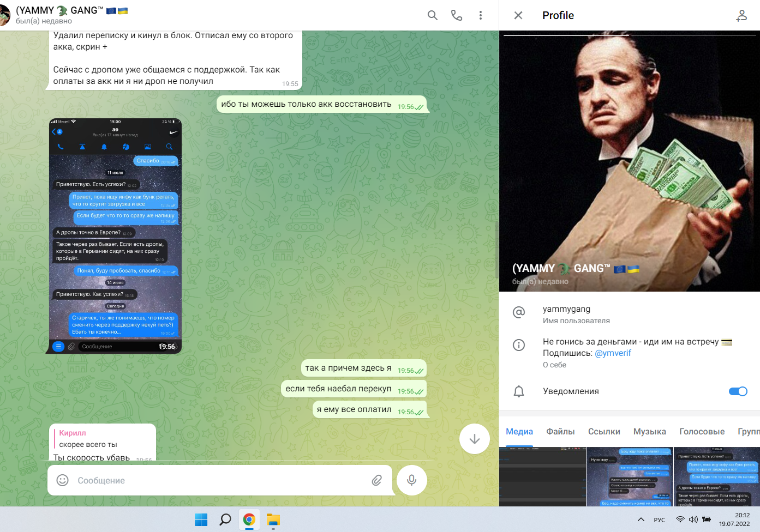
Task: Click the chat scrollbar handle
Action: tap(496, 251)
